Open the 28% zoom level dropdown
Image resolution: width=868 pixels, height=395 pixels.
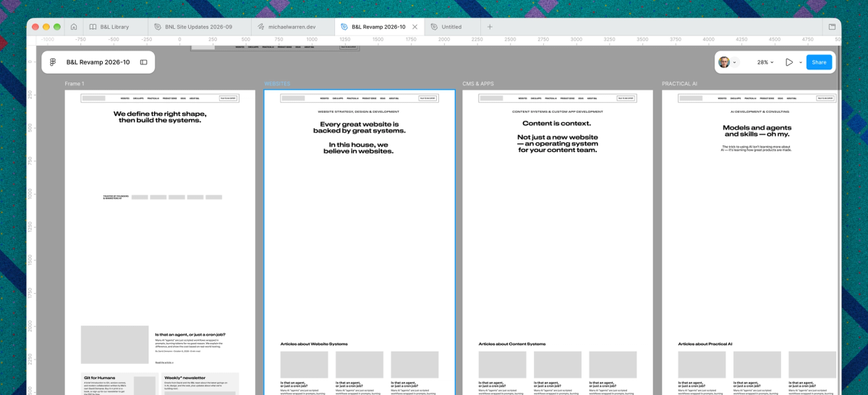click(x=765, y=62)
